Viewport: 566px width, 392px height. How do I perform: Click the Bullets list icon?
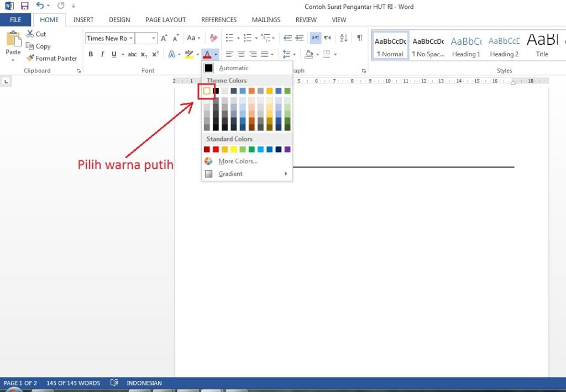pos(229,38)
